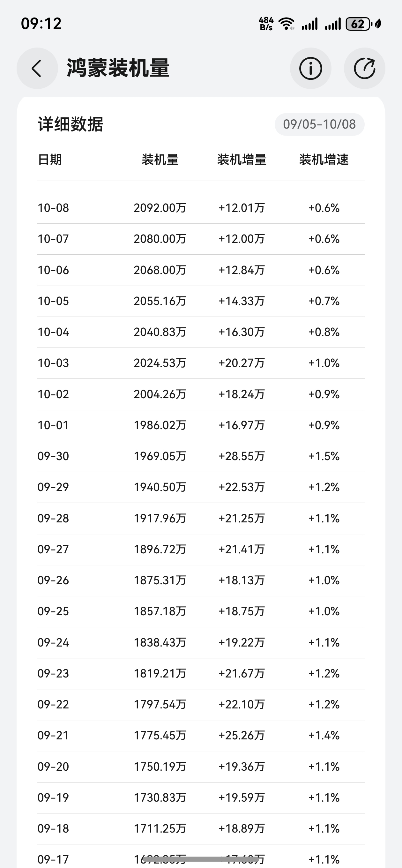Select the 10-03 date row
Screen dimensions: 402x868
53,363
